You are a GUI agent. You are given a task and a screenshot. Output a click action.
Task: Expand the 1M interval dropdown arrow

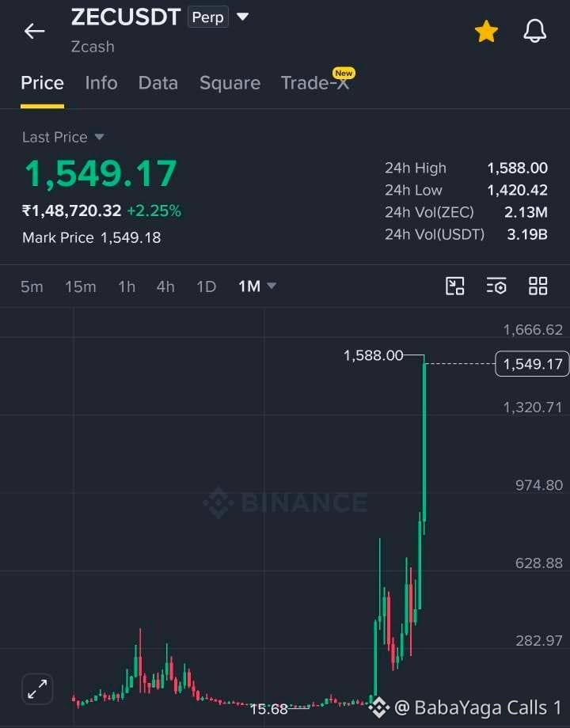pos(272,286)
